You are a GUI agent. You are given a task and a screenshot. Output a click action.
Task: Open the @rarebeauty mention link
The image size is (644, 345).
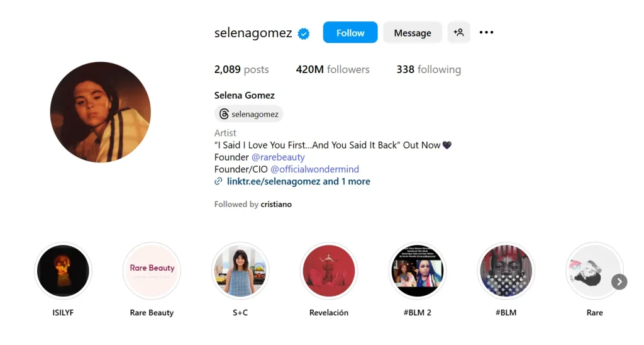tap(278, 157)
